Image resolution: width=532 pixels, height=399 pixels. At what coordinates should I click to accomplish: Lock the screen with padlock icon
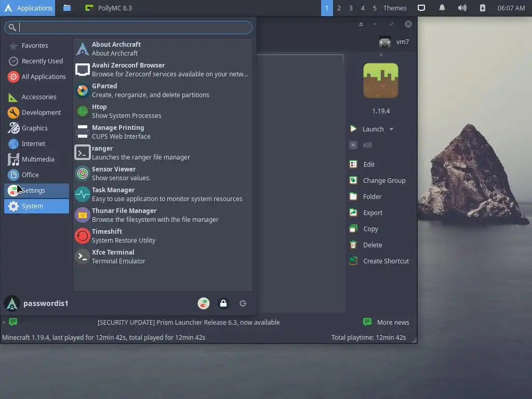[x=223, y=303]
